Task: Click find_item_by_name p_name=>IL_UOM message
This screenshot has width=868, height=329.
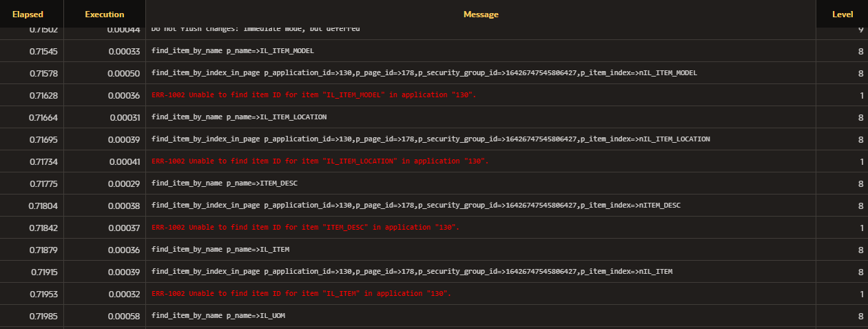Action: [218, 316]
